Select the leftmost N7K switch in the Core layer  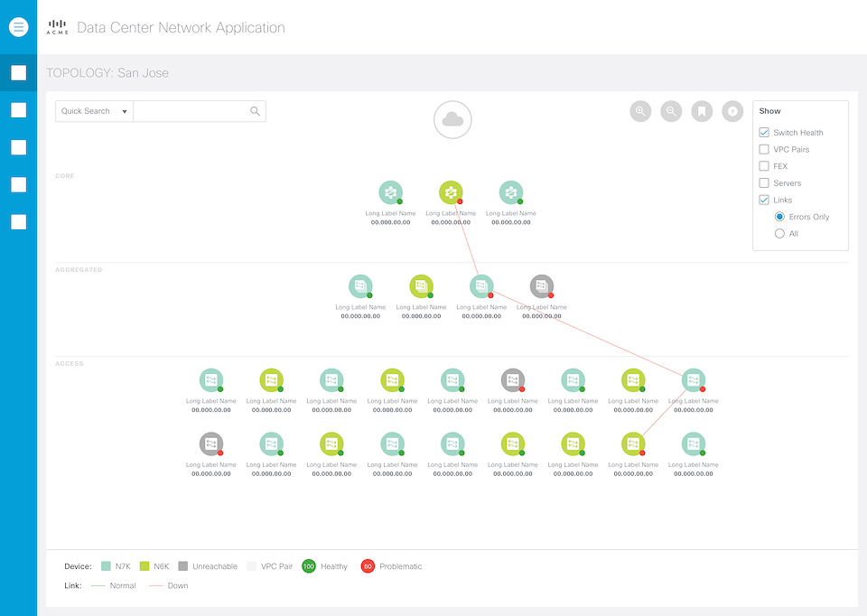(x=390, y=192)
